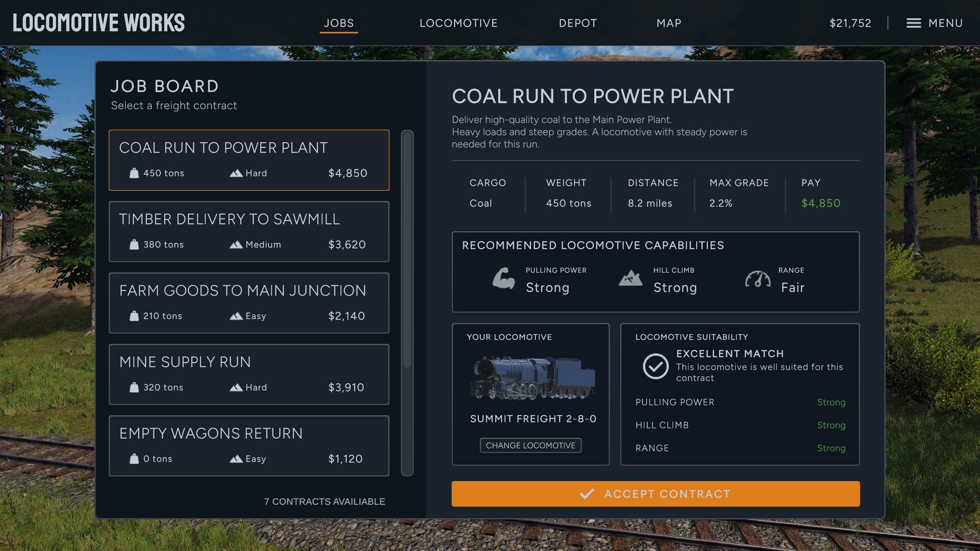Click the Summit Freight locomotive thumbnail
Viewport: 980px width, 551px height.
(x=532, y=378)
